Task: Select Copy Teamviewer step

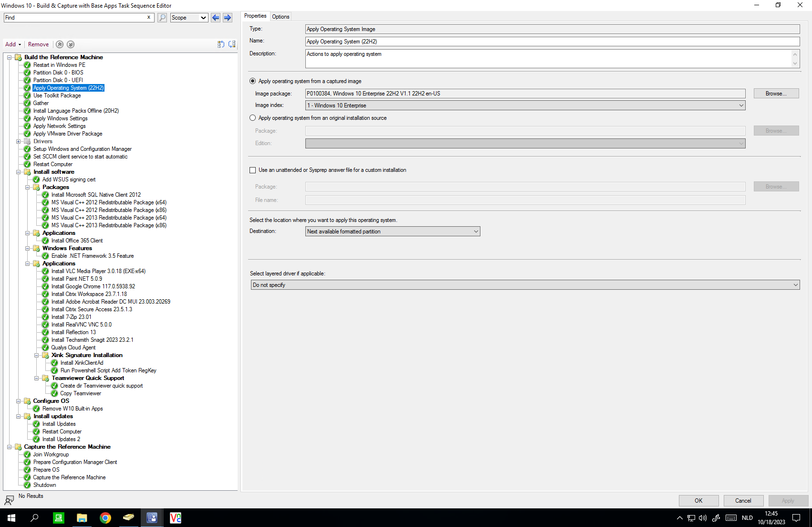Action: 81,393
